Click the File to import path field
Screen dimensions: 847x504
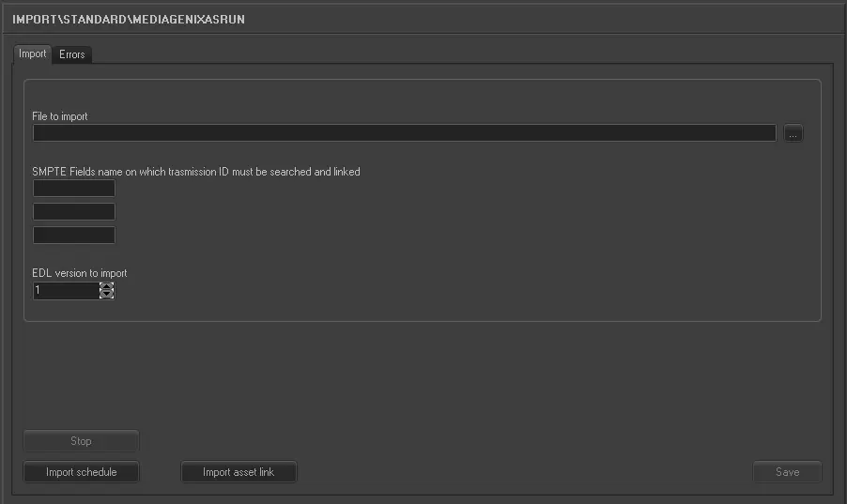pyautogui.click(x=404, y=133)
